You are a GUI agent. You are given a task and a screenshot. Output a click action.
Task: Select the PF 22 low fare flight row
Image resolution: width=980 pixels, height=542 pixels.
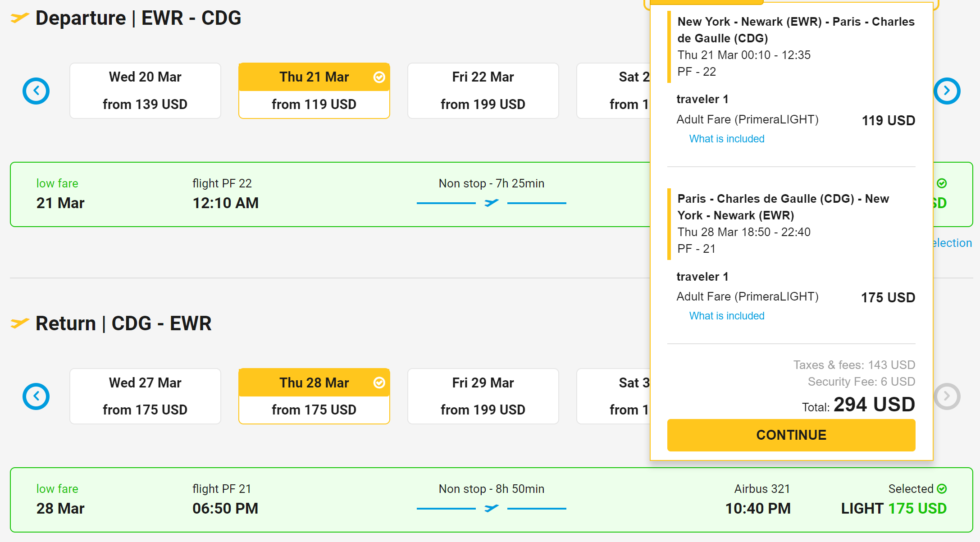[315, 195]
